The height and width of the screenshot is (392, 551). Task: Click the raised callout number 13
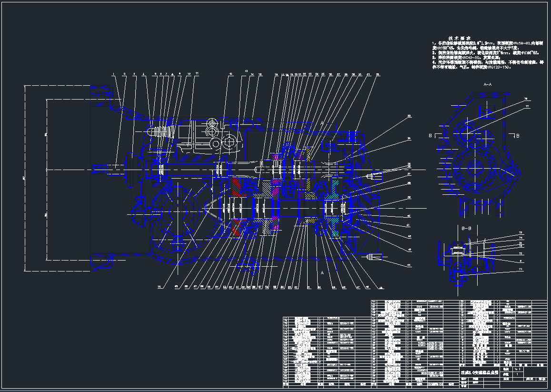[246, 70]
